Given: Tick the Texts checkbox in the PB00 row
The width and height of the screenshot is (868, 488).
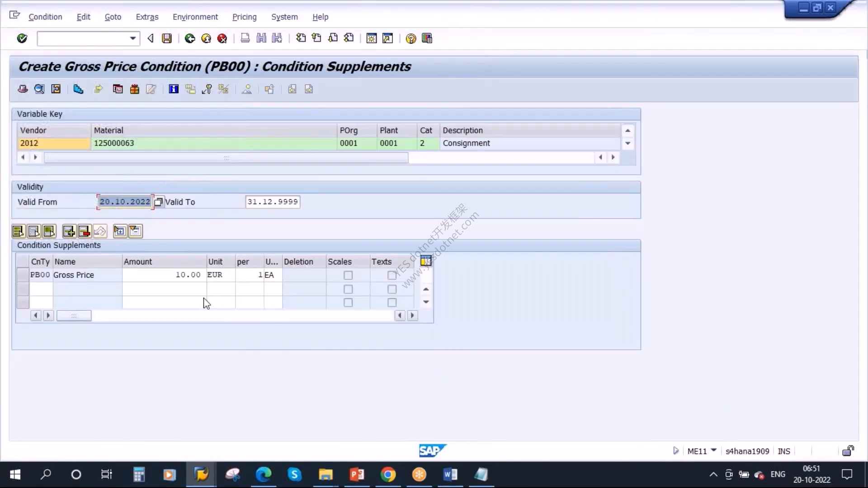Looking at the screenshot, I should pyautogui.click(x=392, y=275).
